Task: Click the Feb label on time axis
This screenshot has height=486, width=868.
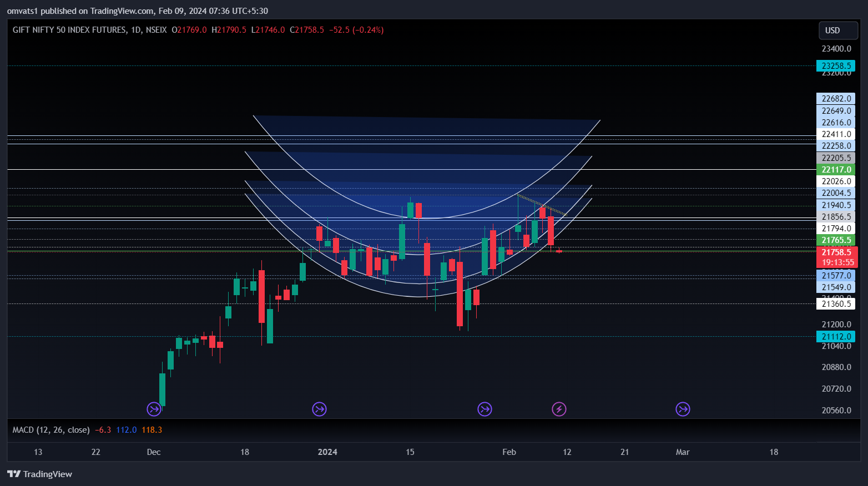Action: 509,452
